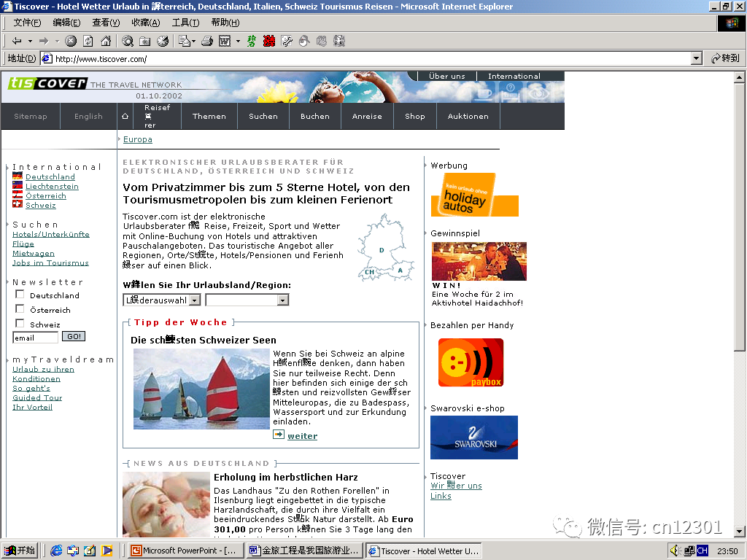The width and height of the screenshot is (747, 560).
Task: Click the volume speaker tray icon
Action: coord(675,551)
